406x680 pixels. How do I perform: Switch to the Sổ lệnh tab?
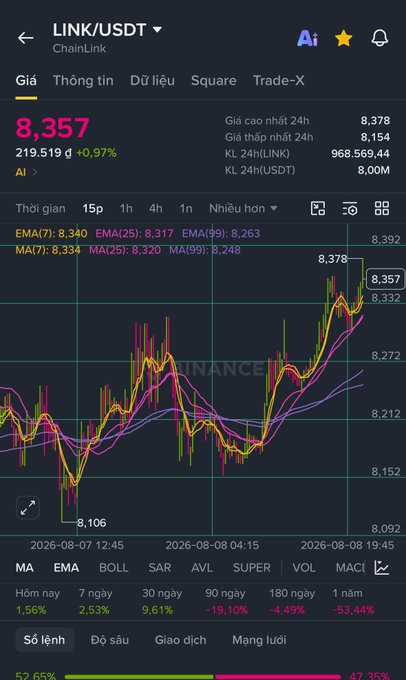click(45, 640)
